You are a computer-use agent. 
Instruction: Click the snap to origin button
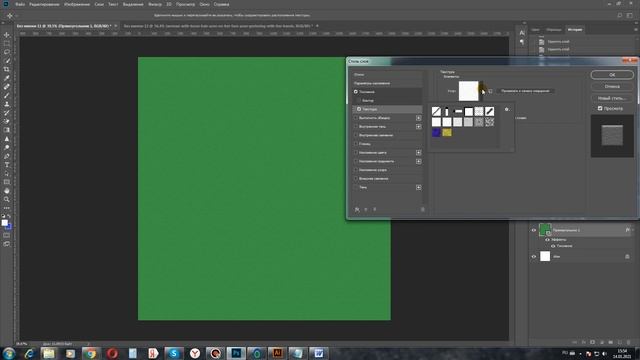(x=525, y=91)
